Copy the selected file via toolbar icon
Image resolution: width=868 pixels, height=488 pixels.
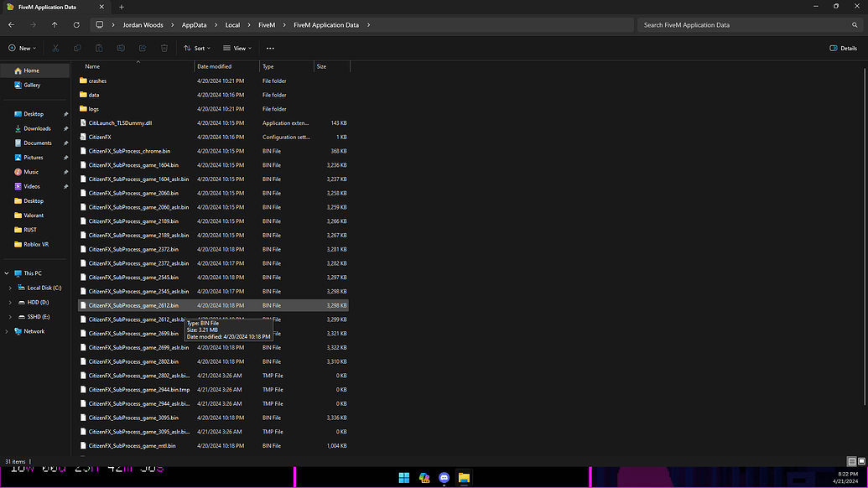76,48
